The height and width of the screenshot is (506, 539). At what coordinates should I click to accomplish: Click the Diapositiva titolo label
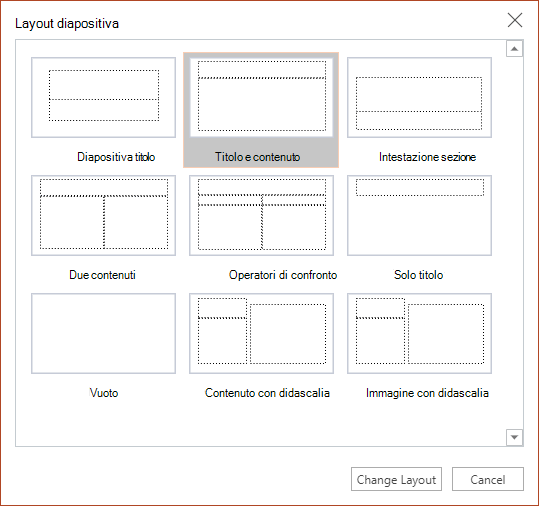[116, 157]
